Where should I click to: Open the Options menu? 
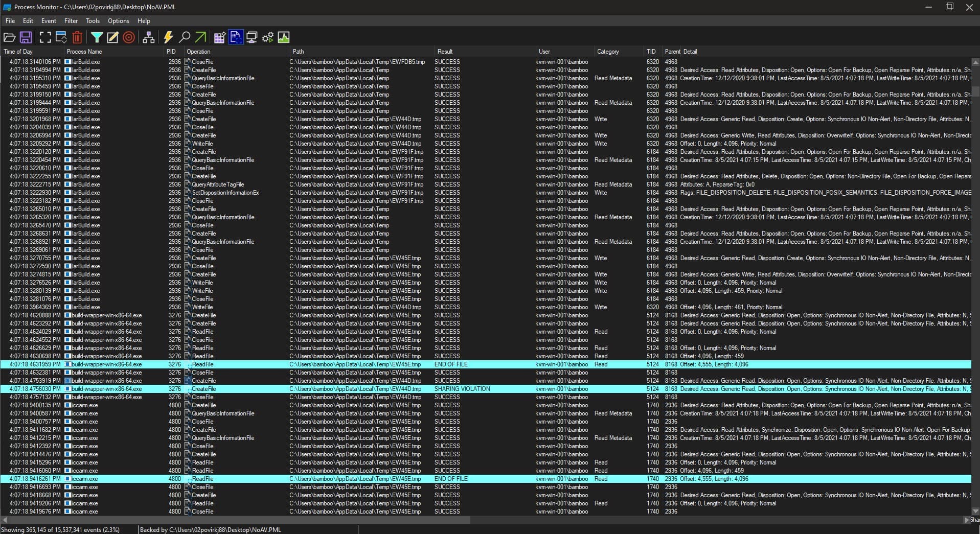point(119,21)
